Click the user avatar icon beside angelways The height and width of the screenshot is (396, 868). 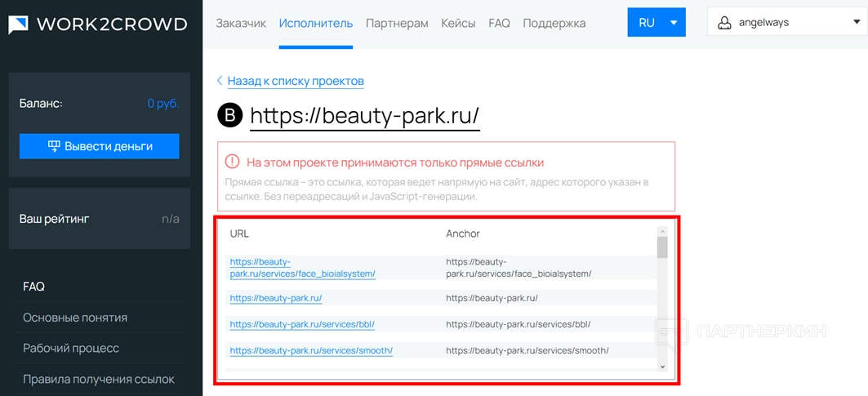coord(724,23)
